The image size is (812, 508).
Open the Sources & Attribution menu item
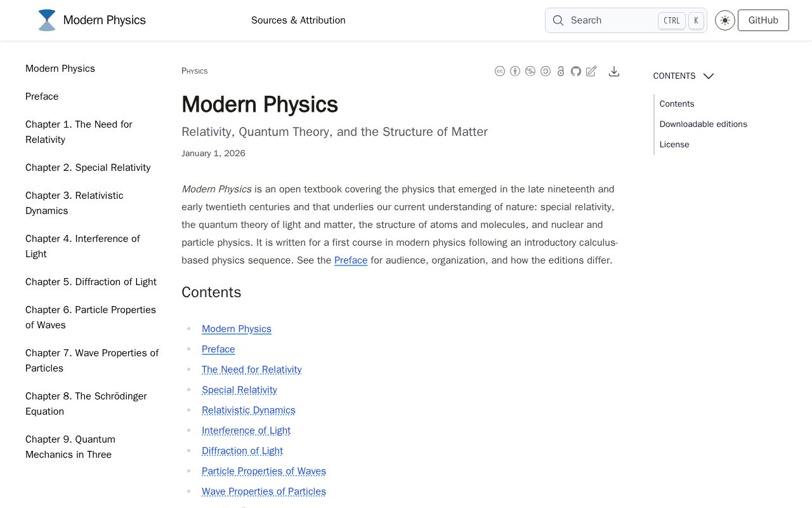pyautogui.click(x=298, y=20)
